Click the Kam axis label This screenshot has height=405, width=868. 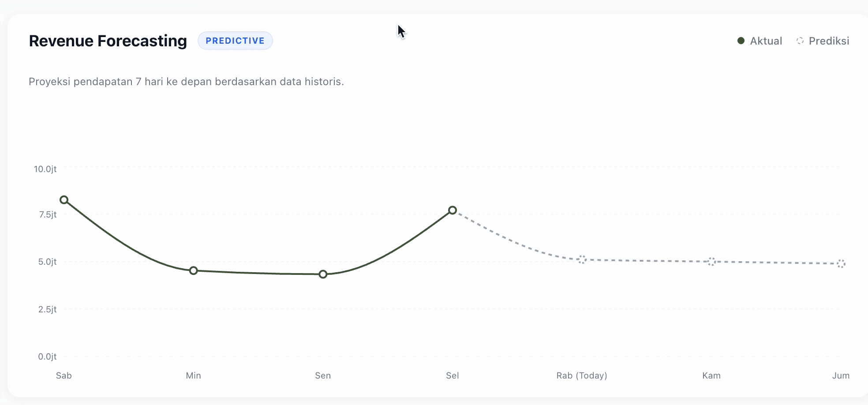[x=711, y=375]
